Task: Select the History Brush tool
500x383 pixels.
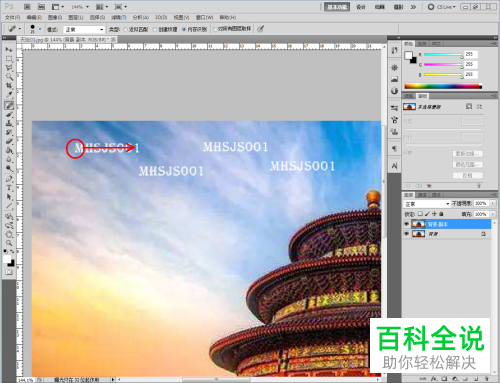Action: 9,133
